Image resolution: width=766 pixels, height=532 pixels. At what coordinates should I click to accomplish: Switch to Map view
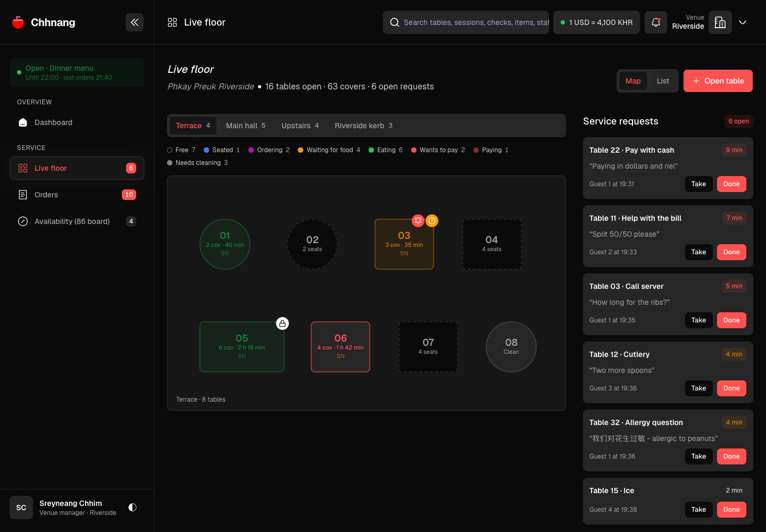point(633,81)
